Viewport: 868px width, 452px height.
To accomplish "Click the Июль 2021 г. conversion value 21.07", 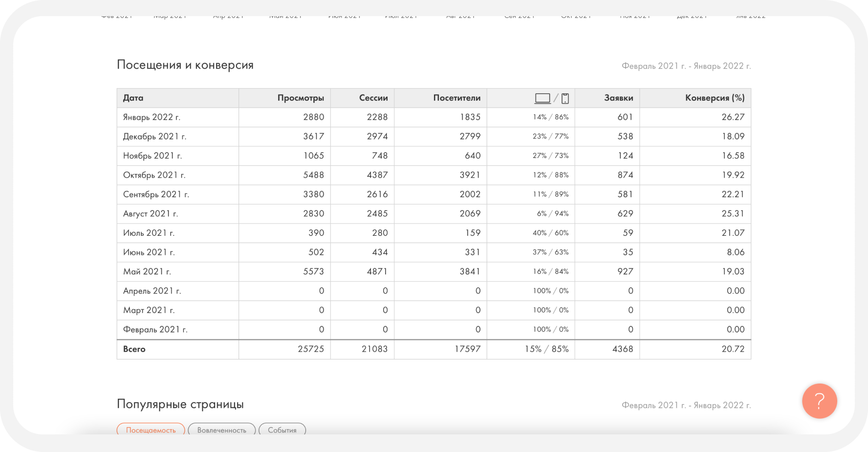I will [733, 233].
